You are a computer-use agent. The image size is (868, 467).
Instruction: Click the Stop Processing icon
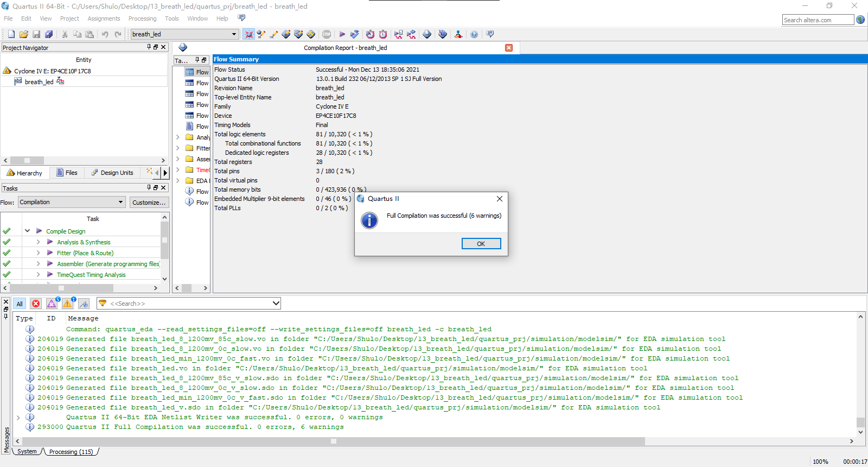[327, 34]
